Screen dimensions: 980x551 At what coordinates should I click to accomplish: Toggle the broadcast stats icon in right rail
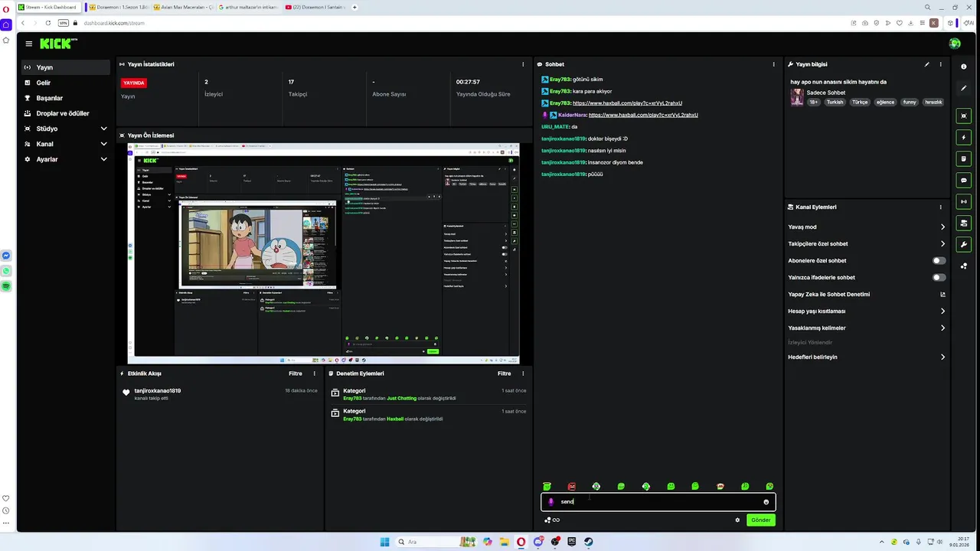coord(963,202)
